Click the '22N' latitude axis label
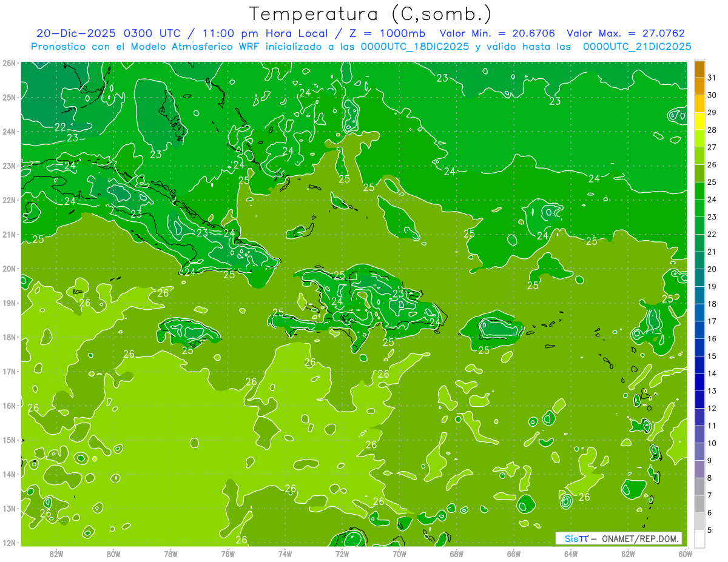This screenshot has width=728, height=562. (9, 200)
